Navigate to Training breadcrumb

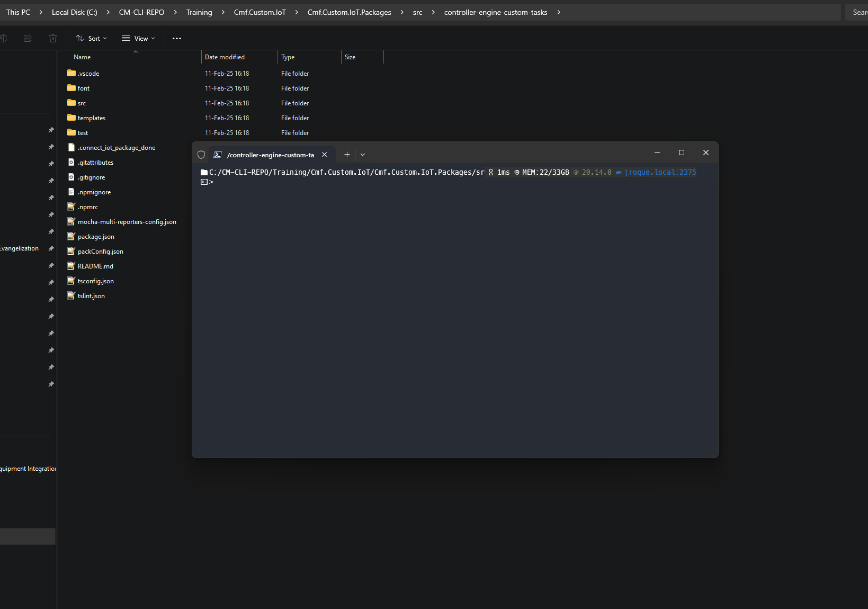pos(199,12)
